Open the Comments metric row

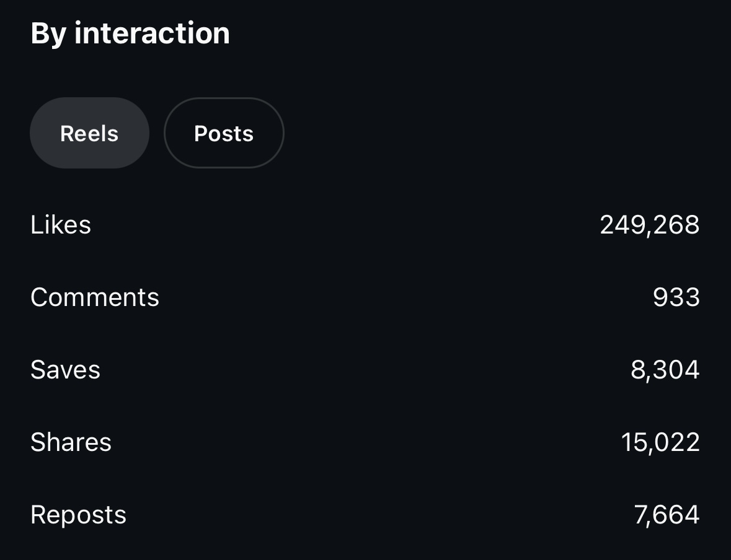pyautogui.click(x=365, y=297)
